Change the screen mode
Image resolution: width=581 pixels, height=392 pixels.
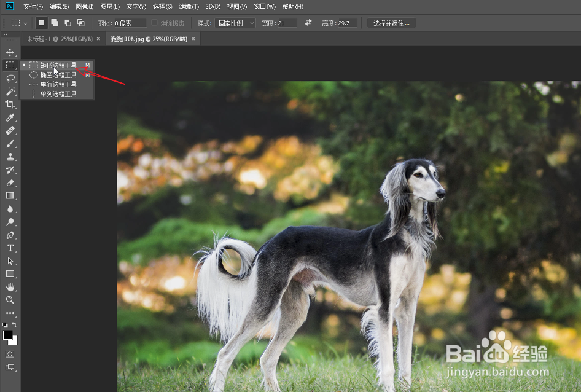(10, 367)
